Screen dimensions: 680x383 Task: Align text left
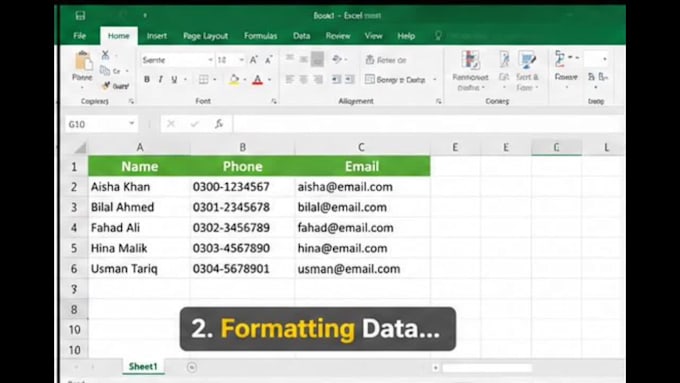point(290,79)
